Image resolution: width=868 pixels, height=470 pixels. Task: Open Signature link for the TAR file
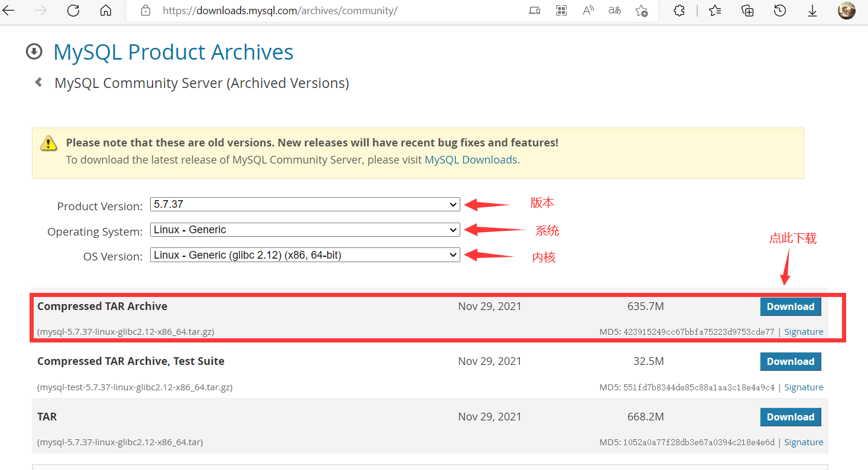tap(804, 442)
